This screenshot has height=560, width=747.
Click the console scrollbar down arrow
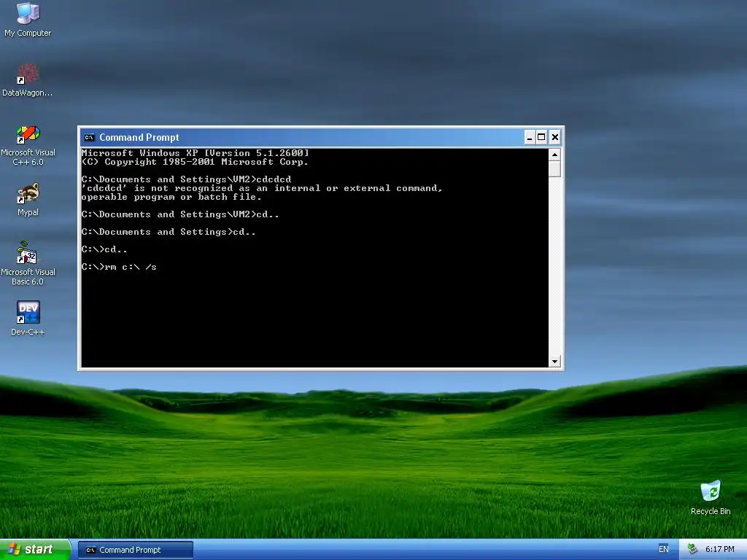554,362
